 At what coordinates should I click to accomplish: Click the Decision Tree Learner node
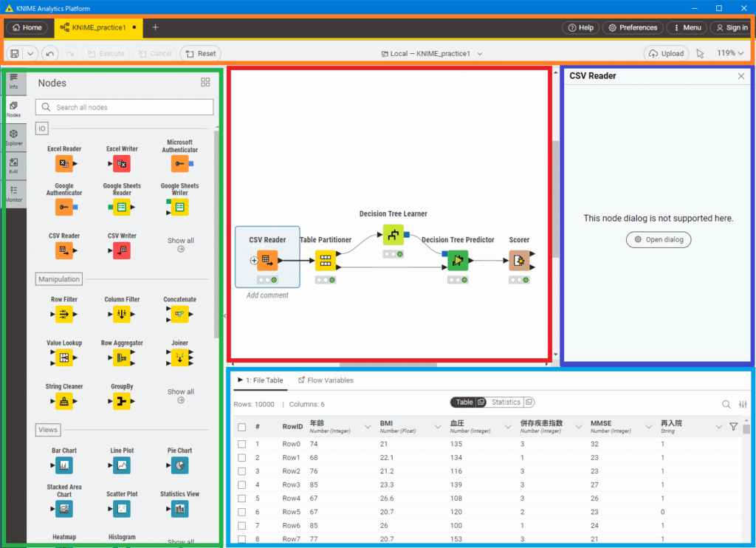tap(393, 236)
